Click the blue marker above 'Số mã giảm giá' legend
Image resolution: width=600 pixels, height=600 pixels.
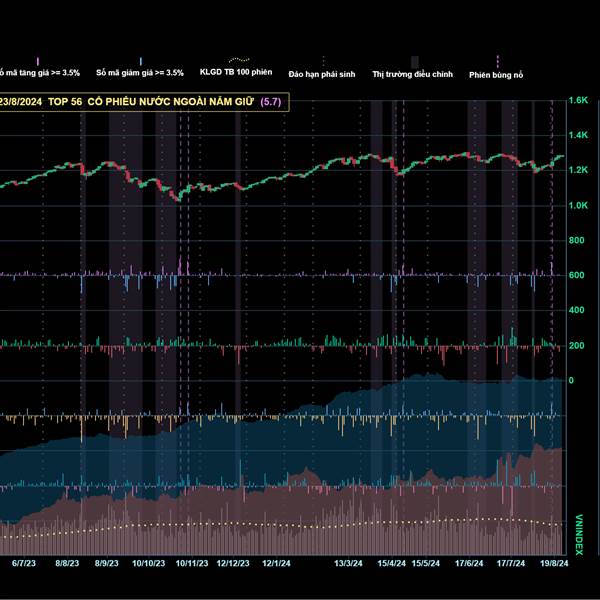click(141, 61)
